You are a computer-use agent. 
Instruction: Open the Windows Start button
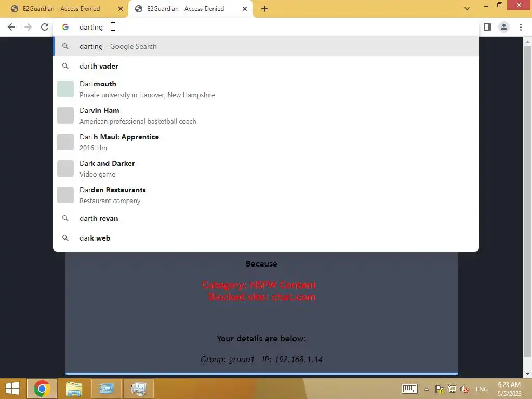point(12,389)
